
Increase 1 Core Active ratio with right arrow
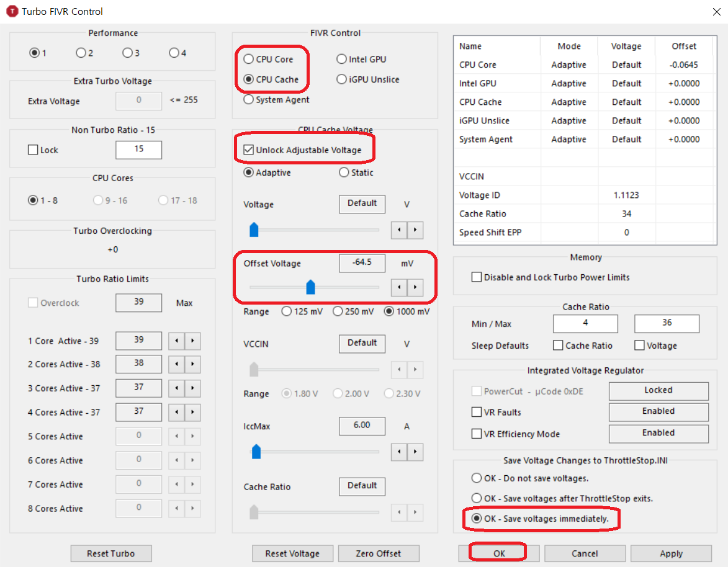pyautogui.click(x=192, y=341)
